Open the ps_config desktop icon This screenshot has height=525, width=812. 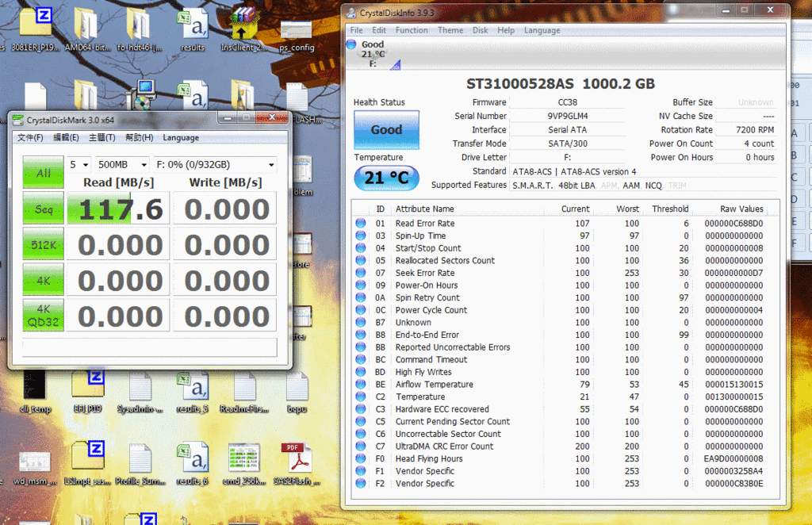[297, 30]
